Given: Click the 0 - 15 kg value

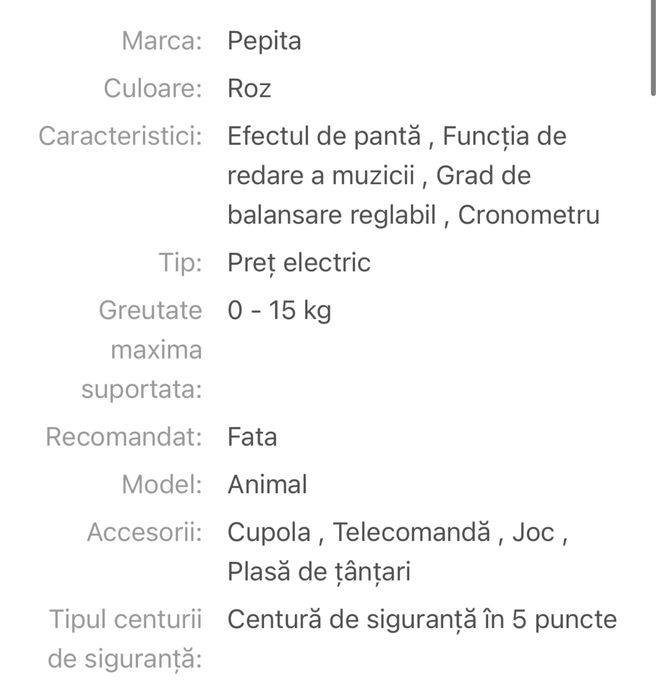Looking at the screenshot, I should [x=279, y=311].
